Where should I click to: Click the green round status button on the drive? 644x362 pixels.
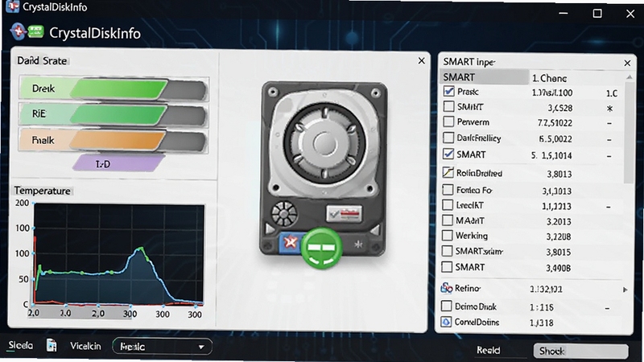321,248
